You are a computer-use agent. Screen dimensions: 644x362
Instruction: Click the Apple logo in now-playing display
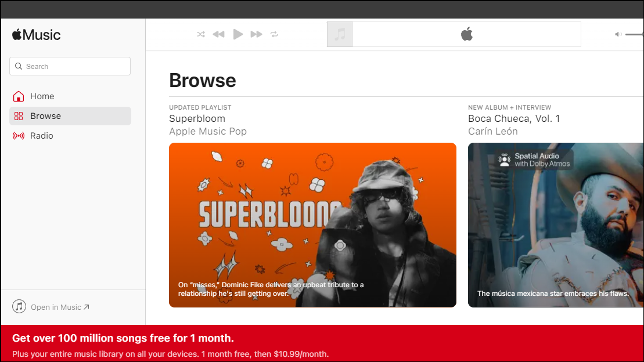tap(466, 34)
